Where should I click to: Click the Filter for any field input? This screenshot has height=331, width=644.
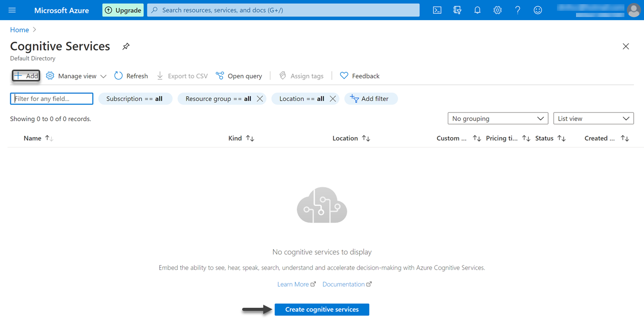(x=52, y=98)
